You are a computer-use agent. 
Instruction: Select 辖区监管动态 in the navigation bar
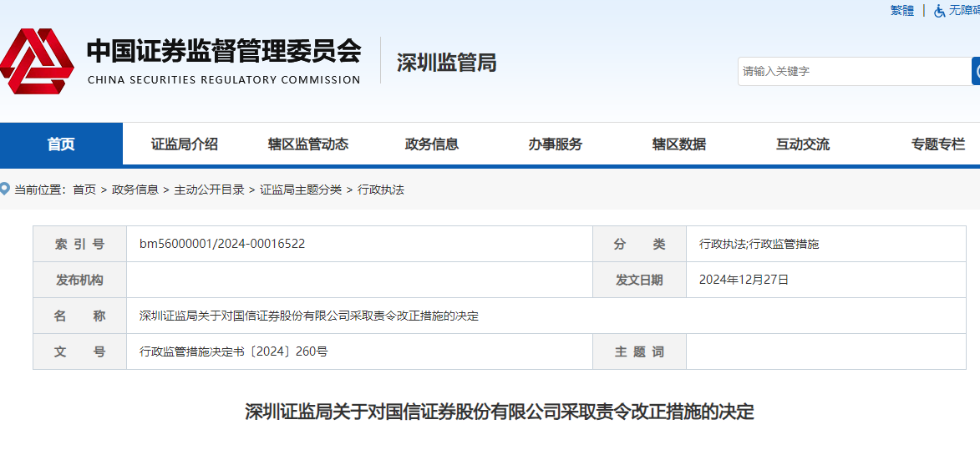point(308,144)
